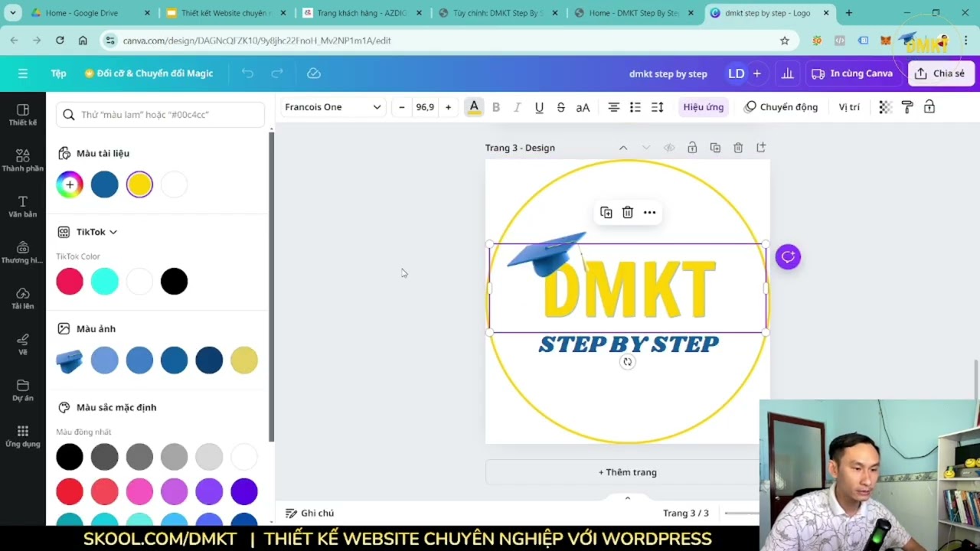Add new color with rainbow plus swatch
Viewport: 980px width, 551px height.
click(x=70, y=184)
